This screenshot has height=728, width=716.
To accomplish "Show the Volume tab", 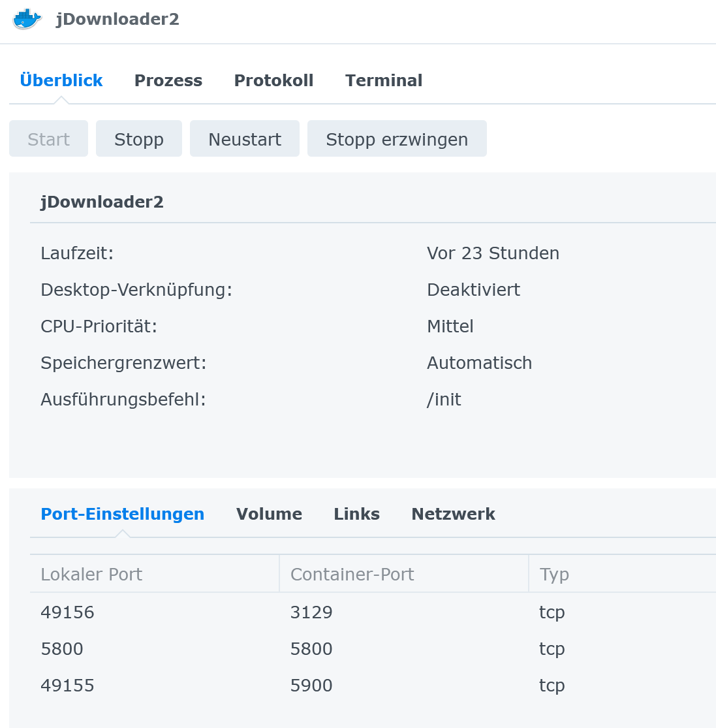I will (269, 514).
